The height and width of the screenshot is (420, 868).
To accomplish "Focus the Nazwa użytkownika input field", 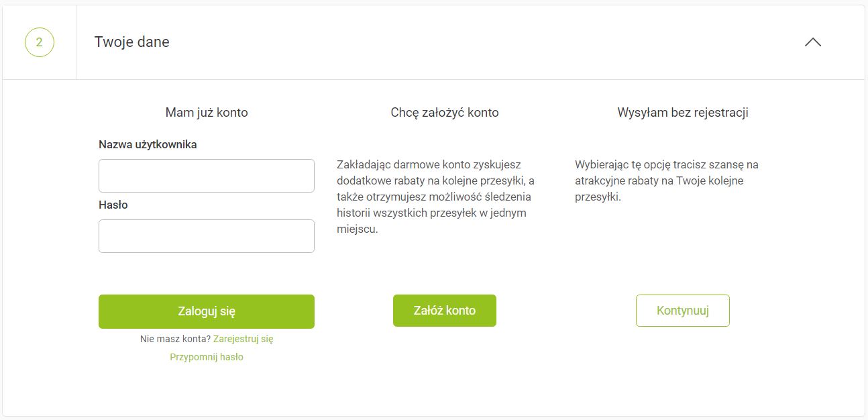I will pos(207,176).
